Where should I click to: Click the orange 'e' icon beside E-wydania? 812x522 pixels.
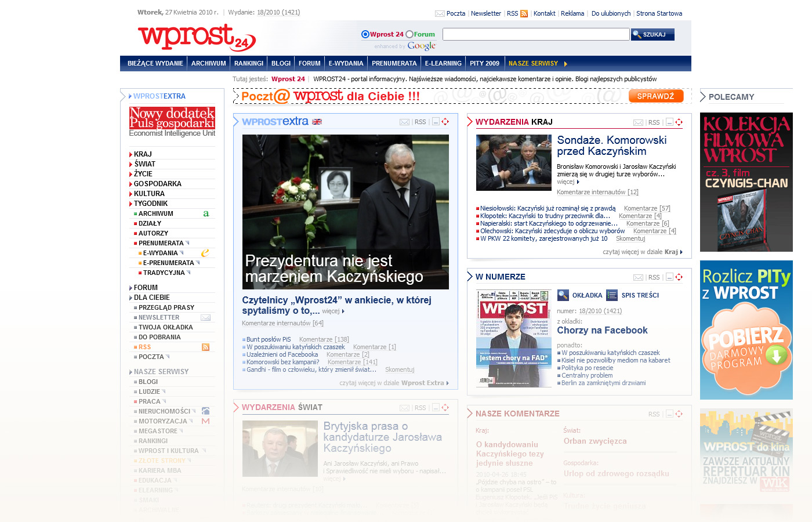click(205, 253)
